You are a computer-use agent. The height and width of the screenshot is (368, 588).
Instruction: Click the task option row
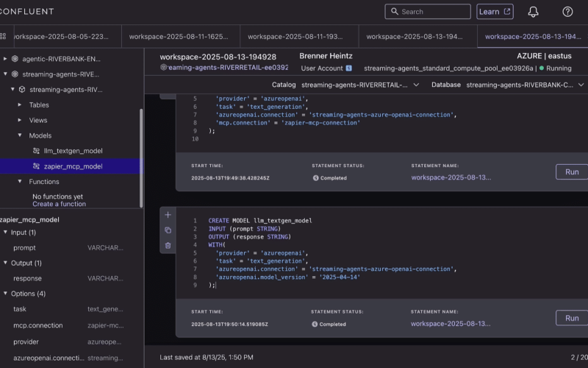[x=70, y=309]
